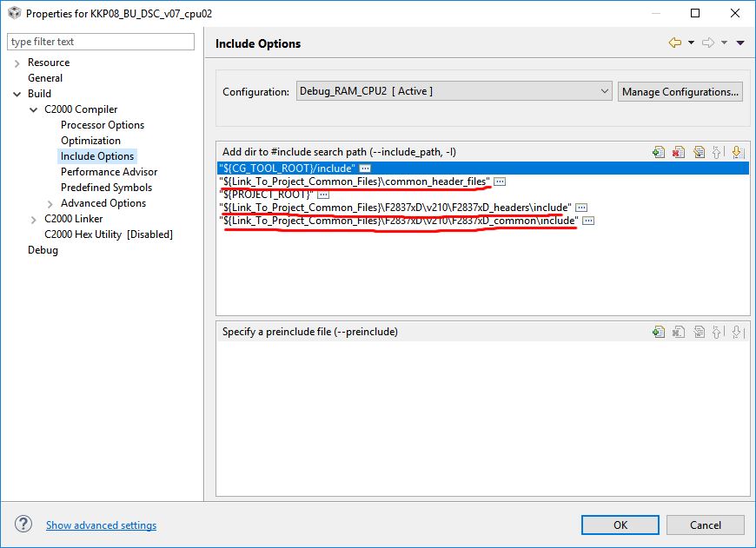Select the ${PROJECT_ROOT} include path entry
756x548 pixels.
[266, 195]
